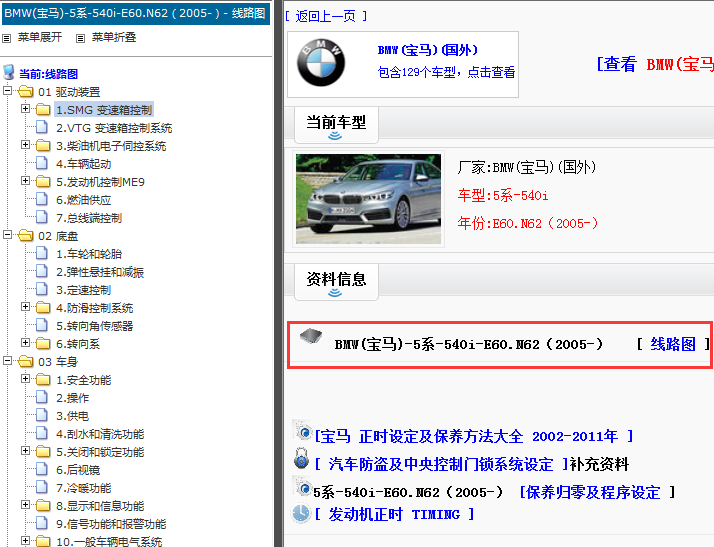Go back via 返回上一页 link

point(326,16)
